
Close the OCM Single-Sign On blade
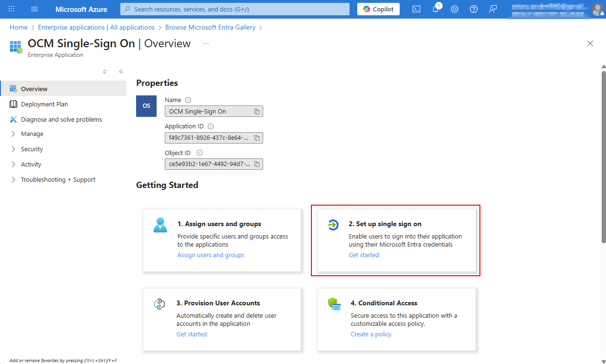590,43
